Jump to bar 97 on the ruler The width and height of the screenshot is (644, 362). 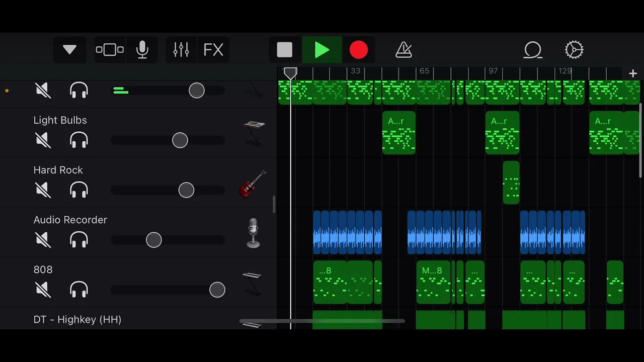493,71
